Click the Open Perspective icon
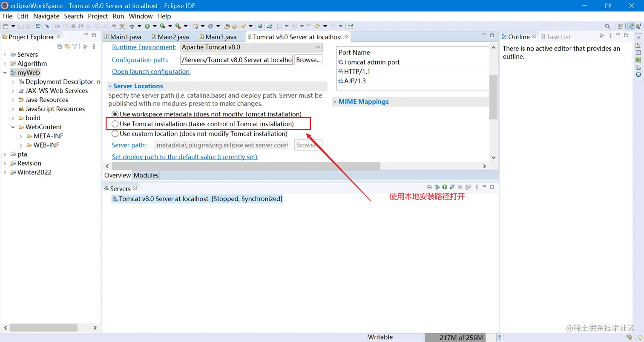The width and height of the screenshot is (644, 342). coord(621,26)
